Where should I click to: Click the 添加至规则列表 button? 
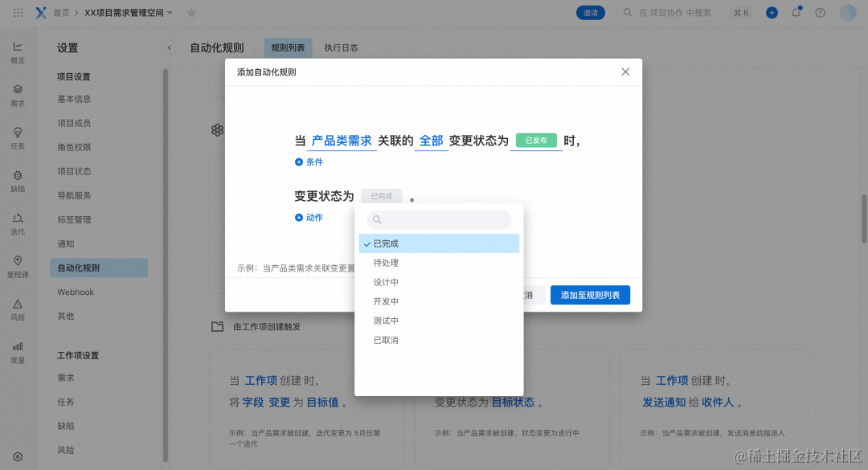(x=590, y=295)
